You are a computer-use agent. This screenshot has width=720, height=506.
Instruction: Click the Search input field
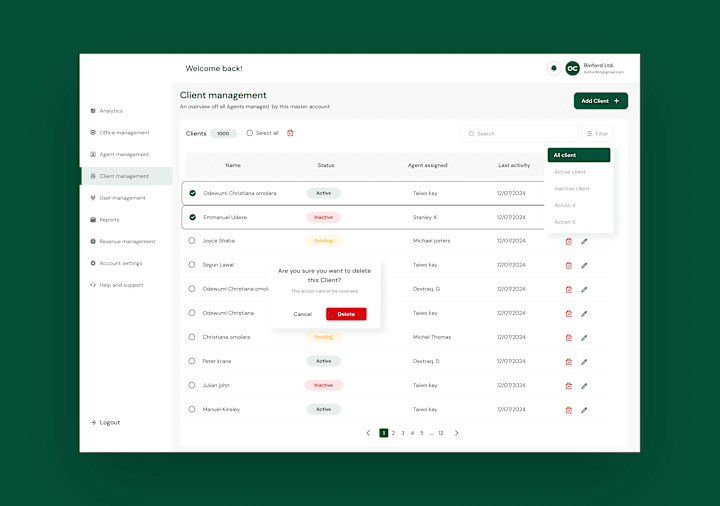(519, 134)
